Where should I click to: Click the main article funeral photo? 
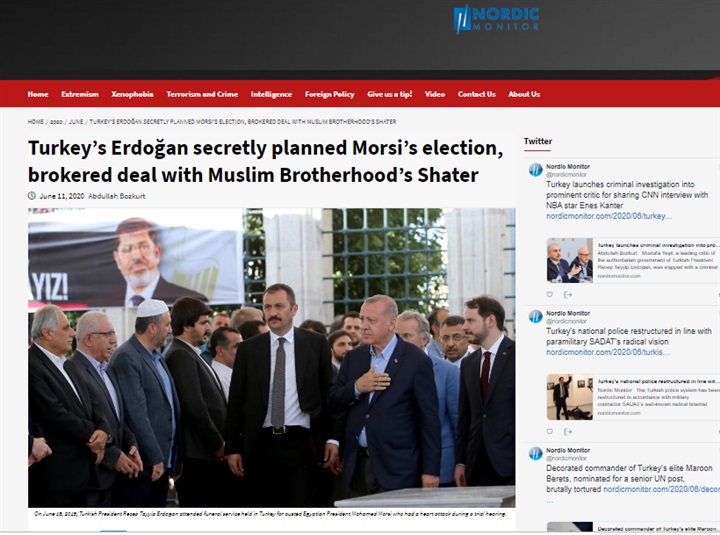click(271, 358)
